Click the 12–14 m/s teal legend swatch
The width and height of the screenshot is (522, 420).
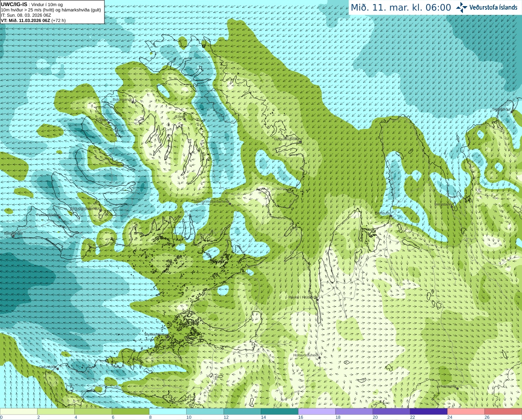click(242, 411)
